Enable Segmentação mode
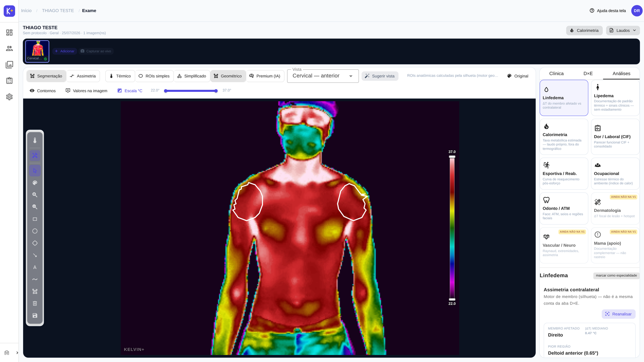The width and height of the screenshot is (644, 362). click(x=46, y=76)
